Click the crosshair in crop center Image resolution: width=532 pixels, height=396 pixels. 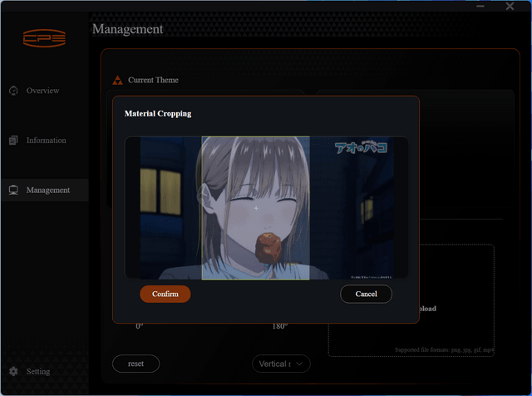coord(256,208)
